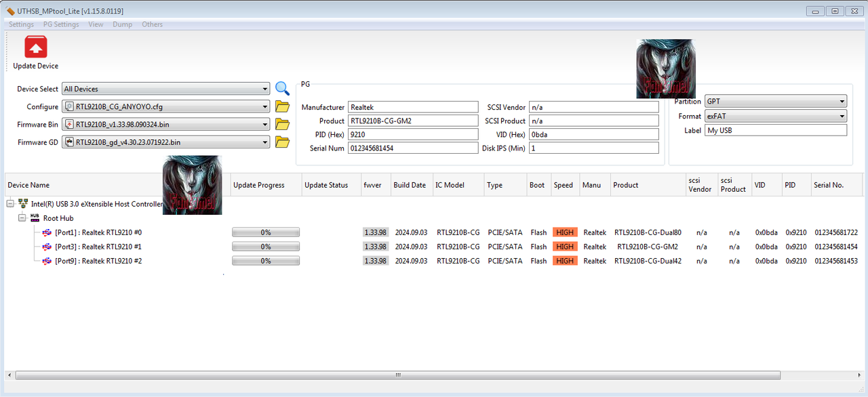This screenshot has height=397, width=868.
Task: Click the SCSI Product input field
Action: click(x=593, y=121)
